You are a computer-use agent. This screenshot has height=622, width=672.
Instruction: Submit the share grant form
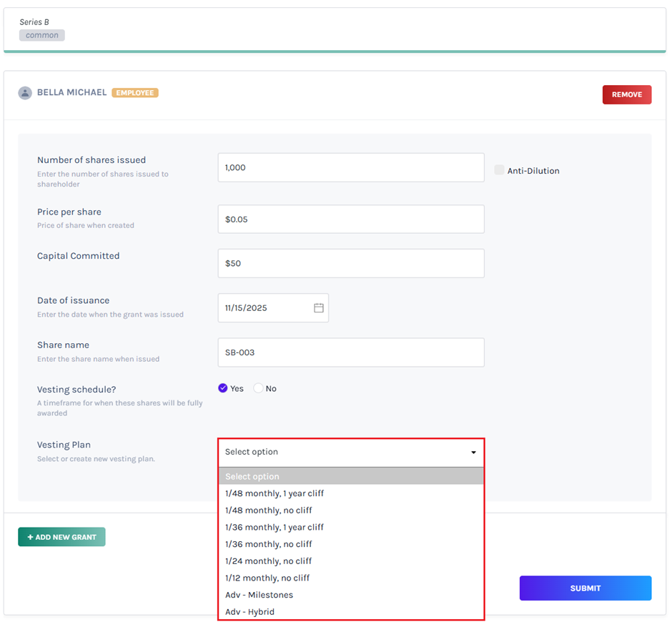585,588
